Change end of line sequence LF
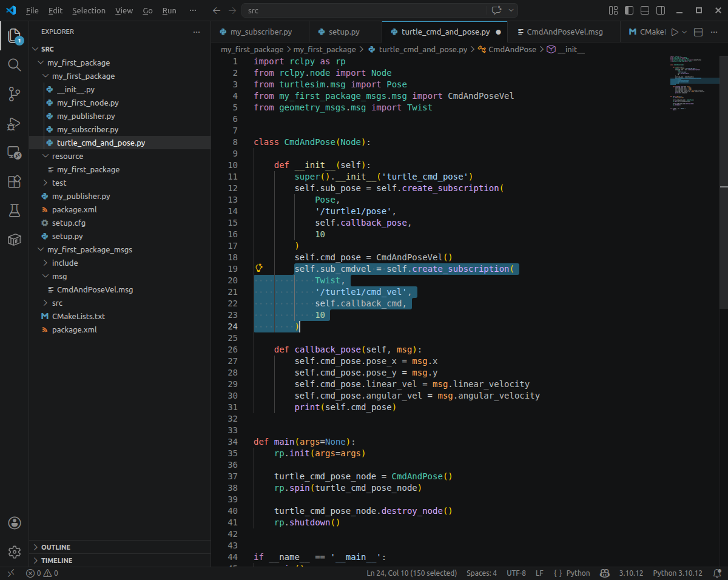 539,573
